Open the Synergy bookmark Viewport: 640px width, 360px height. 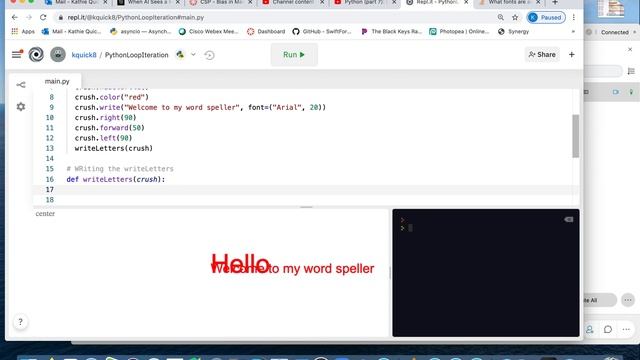click(513, 31)
